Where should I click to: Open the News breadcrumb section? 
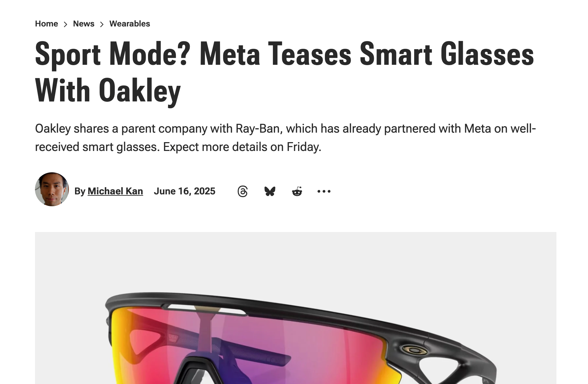click(84, 24)
